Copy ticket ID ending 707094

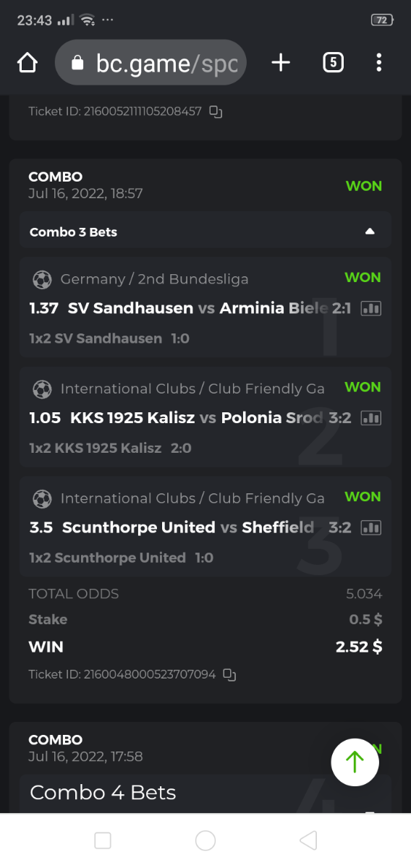[x=229, y=674]
